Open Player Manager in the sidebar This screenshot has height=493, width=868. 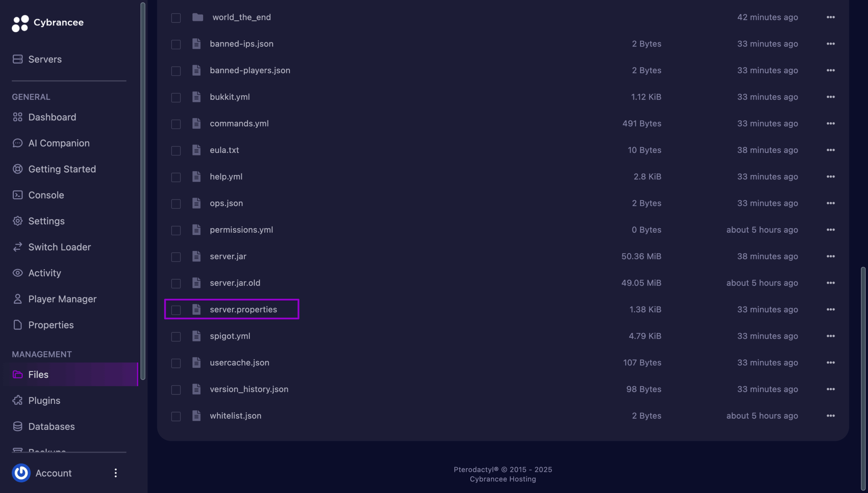point(62,299)
